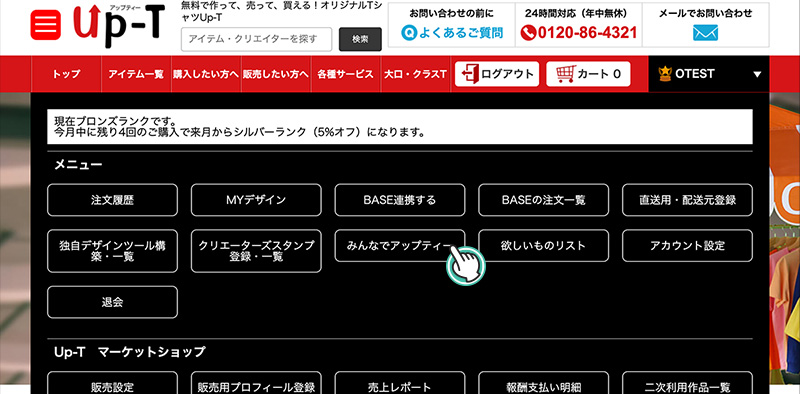Click みんなでアップティー button
Viewport: 800px width, 394px height.
click(x=400, y=245)
